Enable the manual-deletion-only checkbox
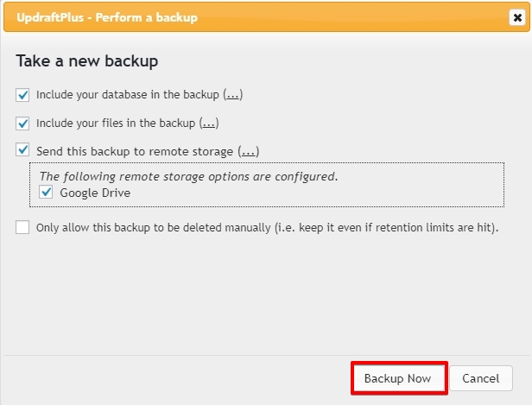Image resolution: width=532 pixels, height=405 pixels. (22, 227)
